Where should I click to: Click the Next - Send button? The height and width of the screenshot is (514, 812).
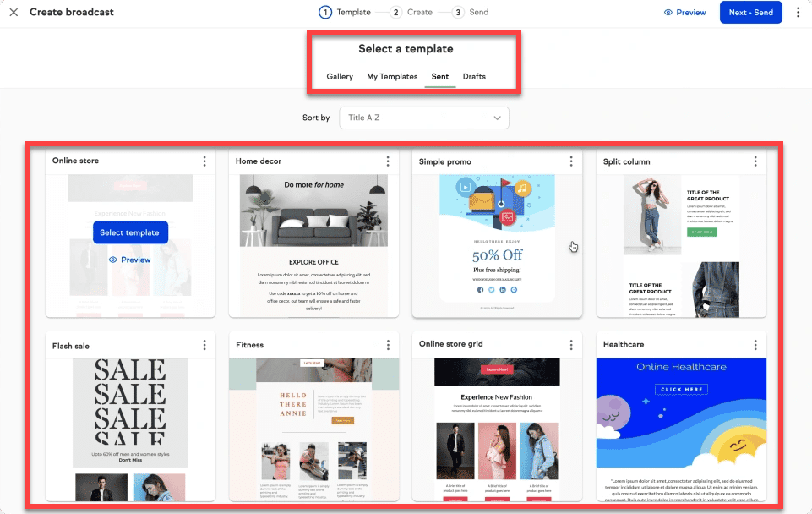[x=751, y=13]
